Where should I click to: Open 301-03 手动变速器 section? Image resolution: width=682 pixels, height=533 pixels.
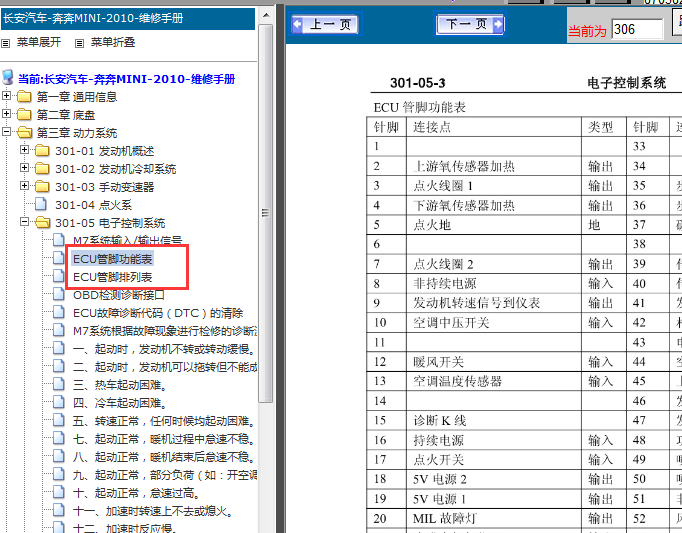[104, 187]
